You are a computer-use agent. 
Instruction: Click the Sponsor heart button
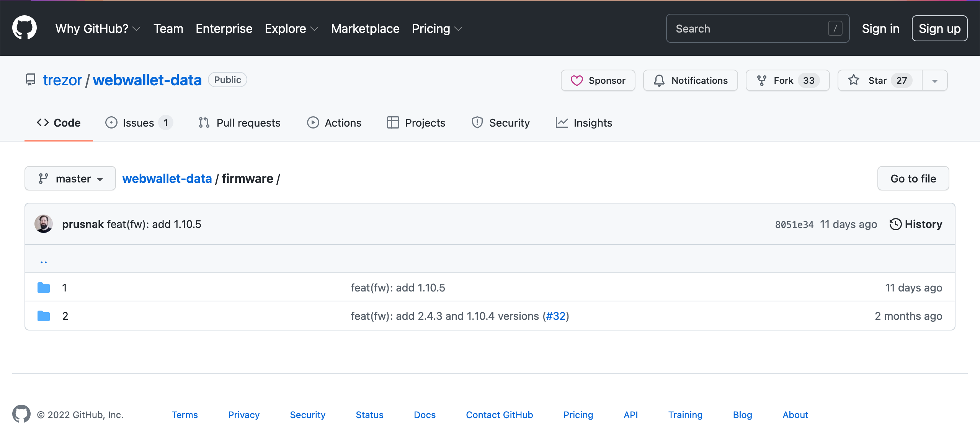598,80
